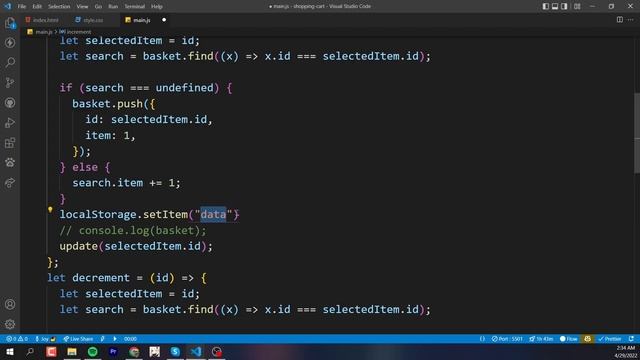Open the Go menu
The image size is (640, 360).
(98, 7)
